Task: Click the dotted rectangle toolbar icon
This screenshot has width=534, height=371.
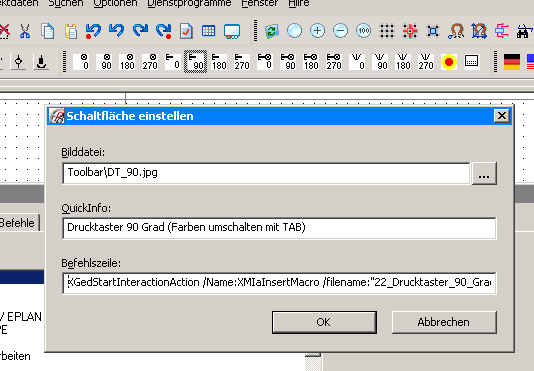Action: (472, 62)
